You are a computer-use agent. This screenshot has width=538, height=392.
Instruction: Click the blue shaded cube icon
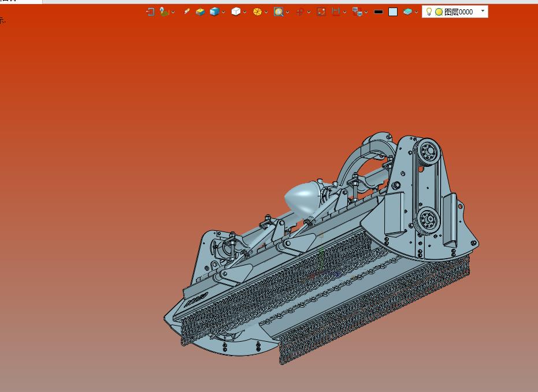point(214,12)
